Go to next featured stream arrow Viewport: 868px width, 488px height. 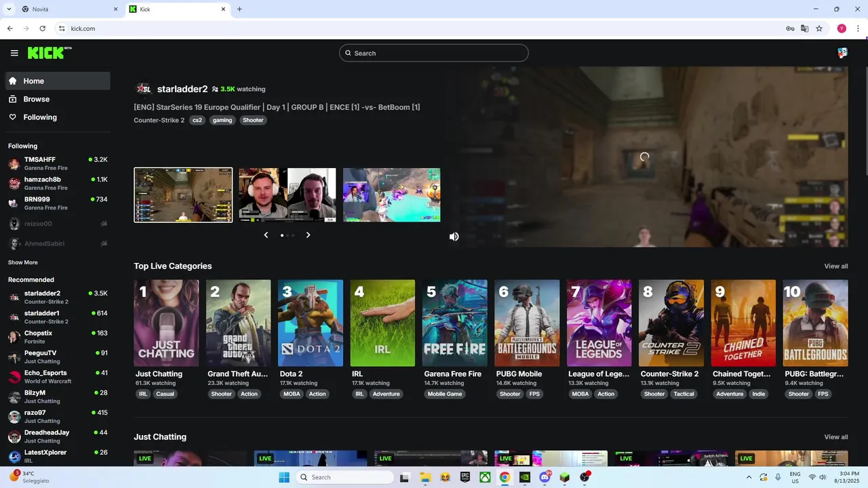(308, 235)
